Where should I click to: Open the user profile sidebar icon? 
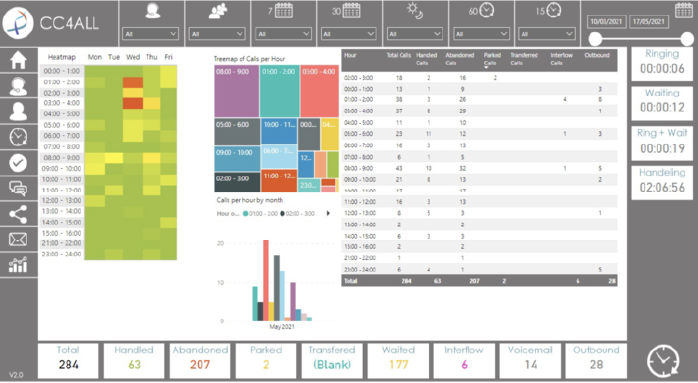pyautogui.click(x=18, y=111)
